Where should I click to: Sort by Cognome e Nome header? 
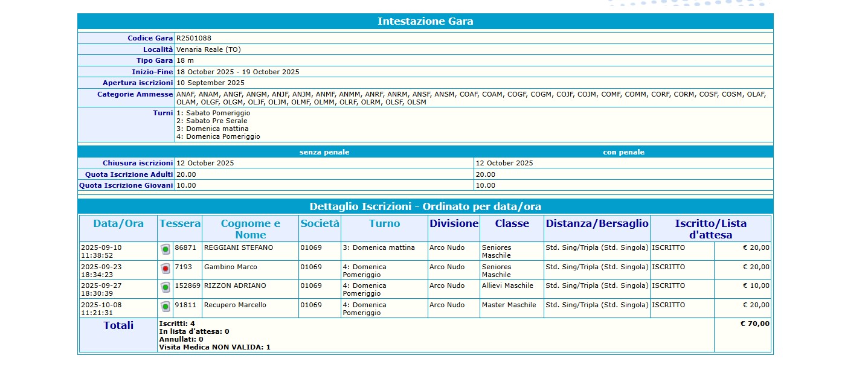point(251,229)
